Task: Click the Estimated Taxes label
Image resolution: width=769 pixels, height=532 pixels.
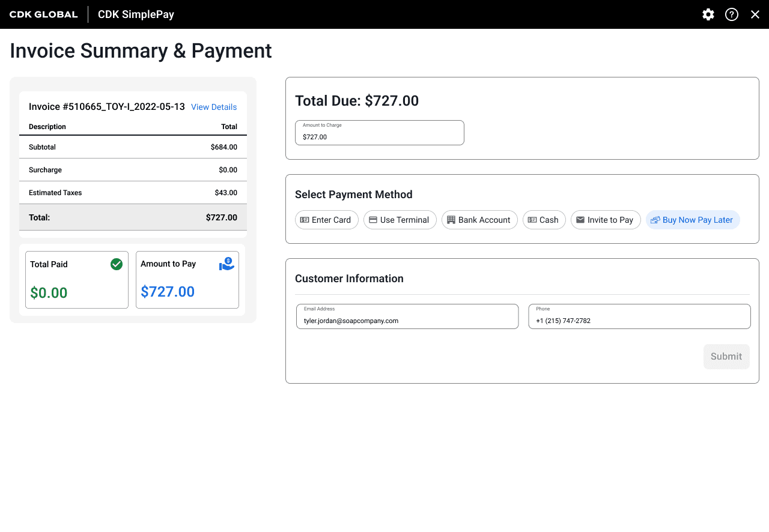Action: tap(55, 193)
